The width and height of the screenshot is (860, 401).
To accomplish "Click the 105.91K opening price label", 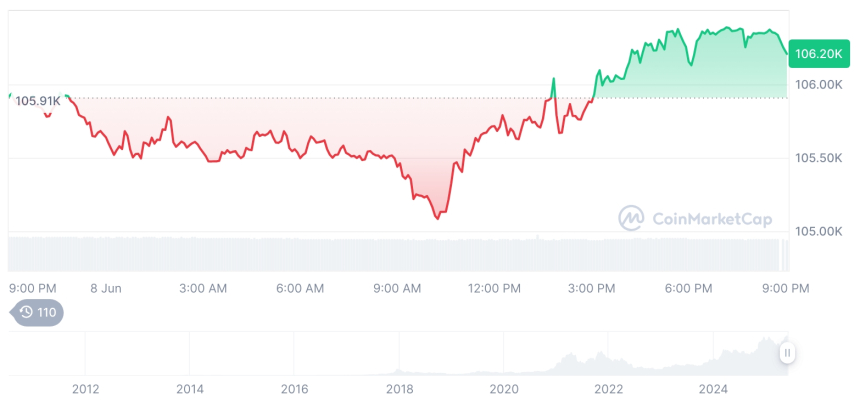I will click(x=38, y=100).
